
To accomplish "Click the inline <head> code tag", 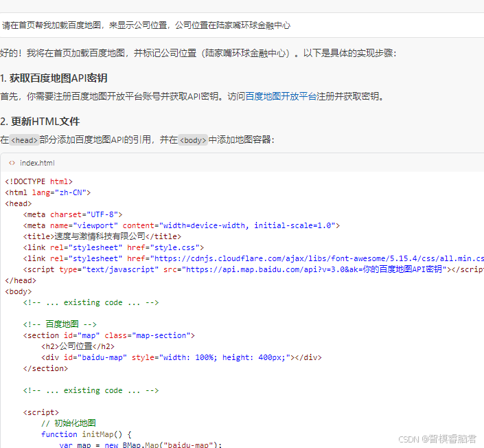I will [24, 140].
